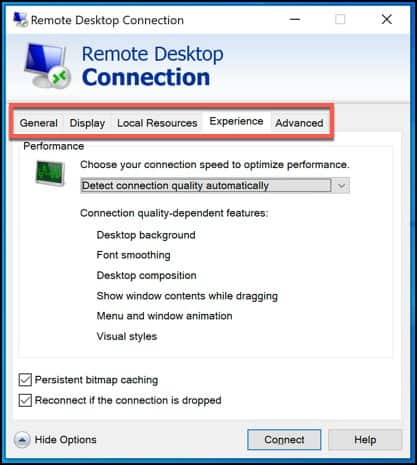Open the connection speed dropdown arrow
The image size is (417, 465).
point(341,186)
